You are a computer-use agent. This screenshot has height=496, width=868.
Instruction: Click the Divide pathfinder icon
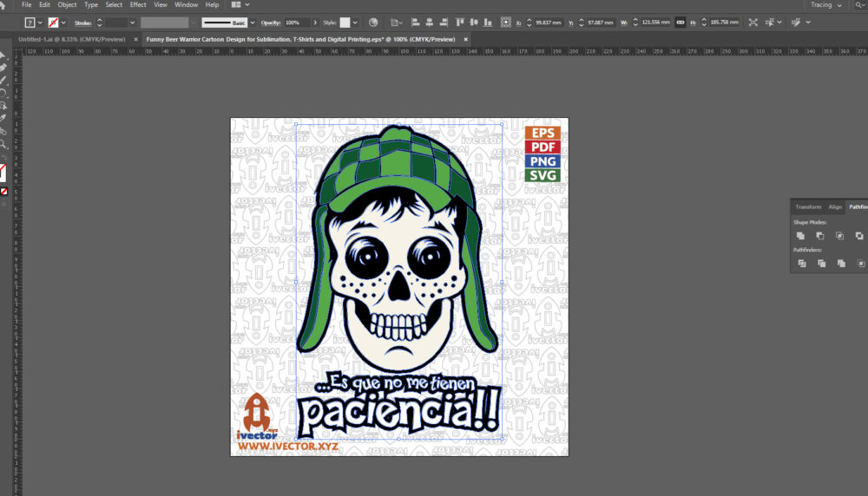(801, 264)
